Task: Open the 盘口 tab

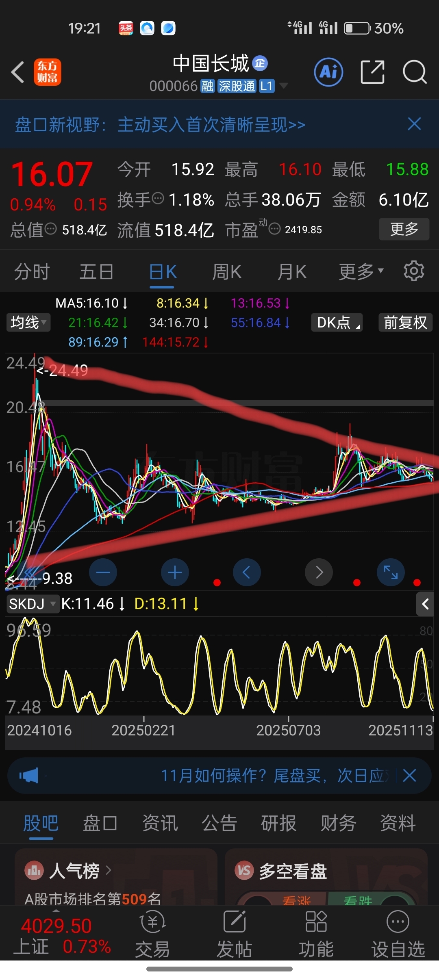Action: pyautogui.click(x=100, y=824)
